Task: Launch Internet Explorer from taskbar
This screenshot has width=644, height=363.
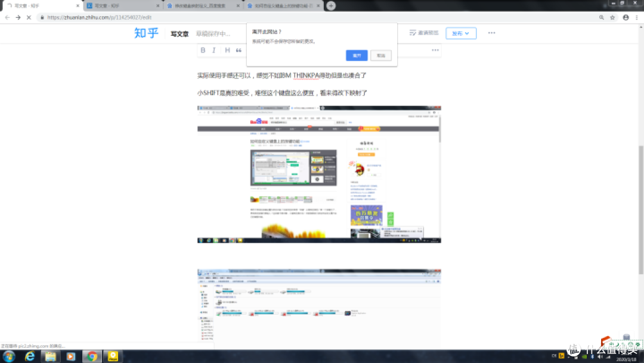Action: [x=30, y=356]
